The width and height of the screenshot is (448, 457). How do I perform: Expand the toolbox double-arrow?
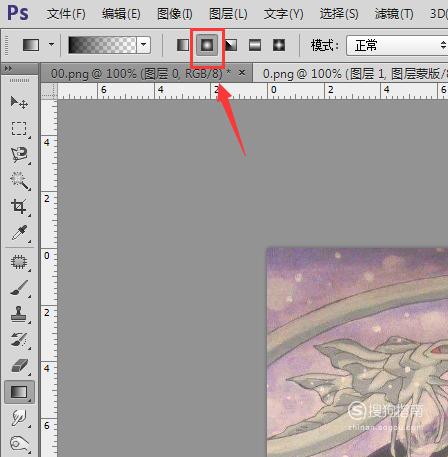pos(8,68)
